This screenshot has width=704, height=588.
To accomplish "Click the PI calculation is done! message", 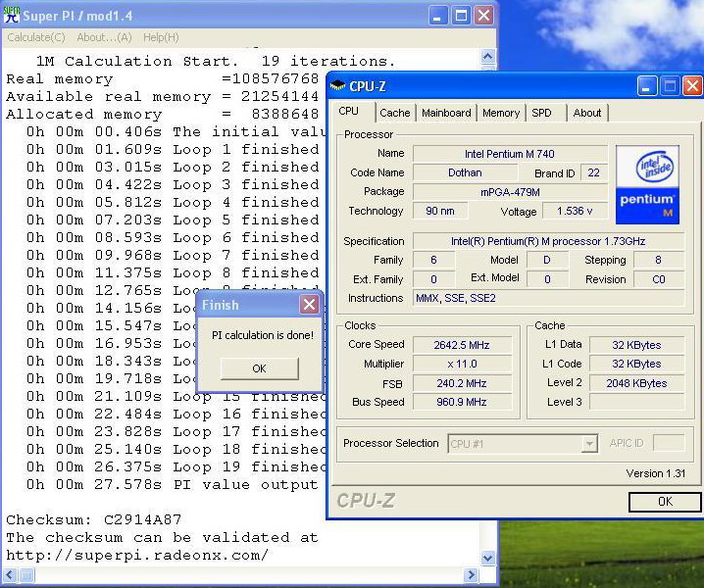I will 263,335.
